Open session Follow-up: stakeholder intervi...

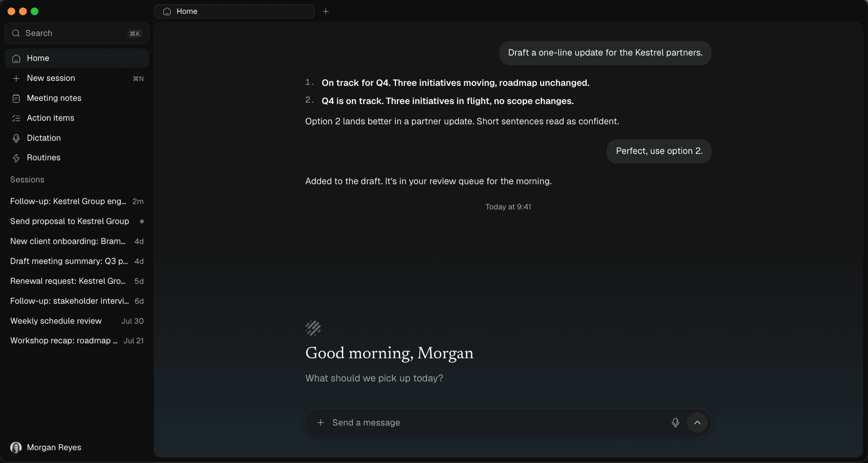77,301
